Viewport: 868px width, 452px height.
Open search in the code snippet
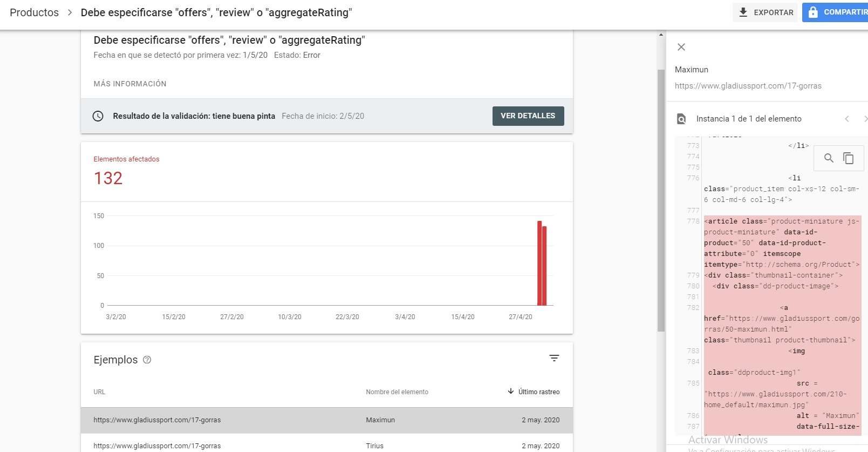tap(829, 158)
